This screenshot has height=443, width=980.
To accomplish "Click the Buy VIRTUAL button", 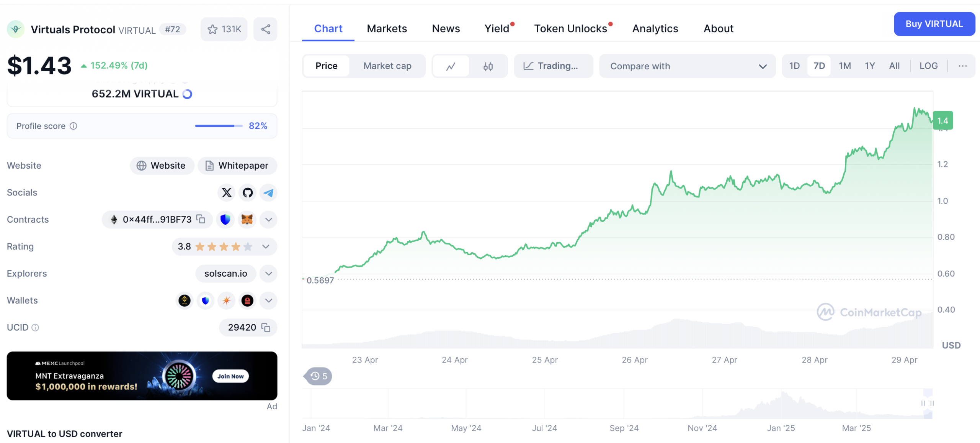I will point(934,24).
